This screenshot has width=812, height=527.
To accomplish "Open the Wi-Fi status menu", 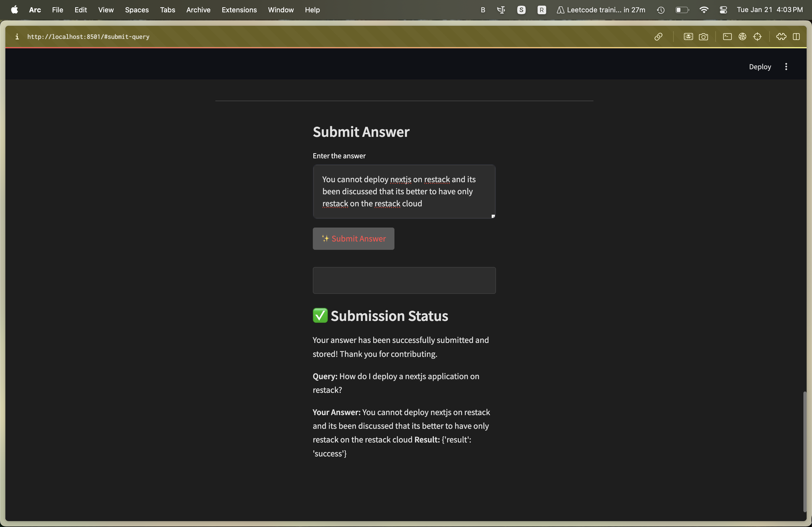I will 704,10.
